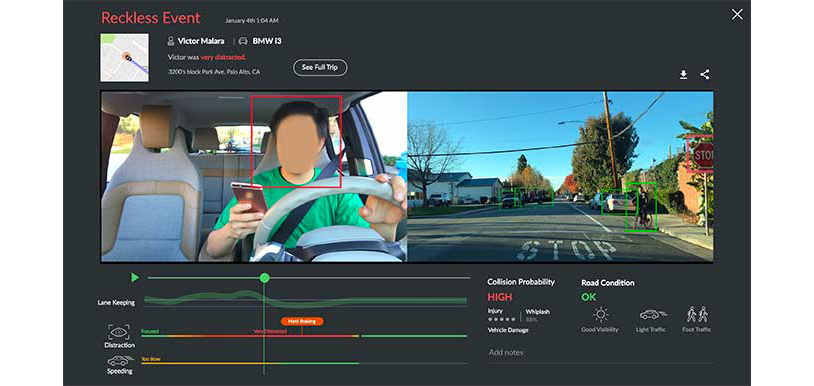Click the Add notes field
Screen dimensions: 814x386
pos(599,353)
